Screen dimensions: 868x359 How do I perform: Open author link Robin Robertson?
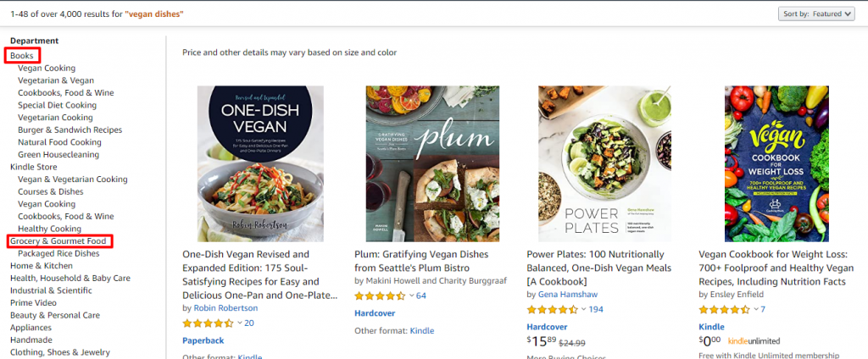point(224,308)
